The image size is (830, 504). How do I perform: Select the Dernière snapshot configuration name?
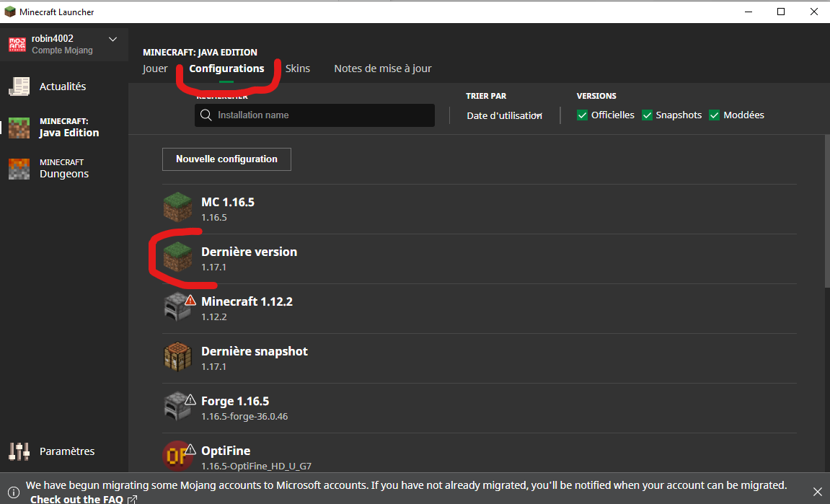coord(255,352)
